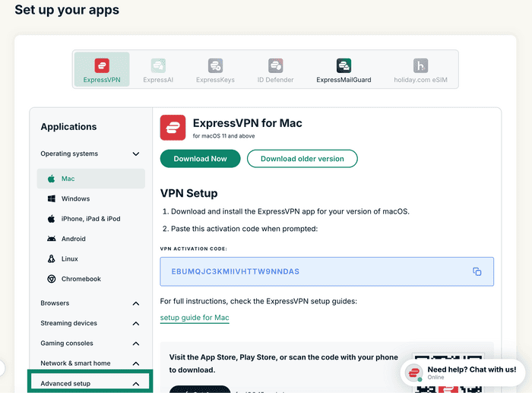Screen dimensions: 532x393
Task: Expand the Gaming consoles section
Action: (x=90, y=343)
